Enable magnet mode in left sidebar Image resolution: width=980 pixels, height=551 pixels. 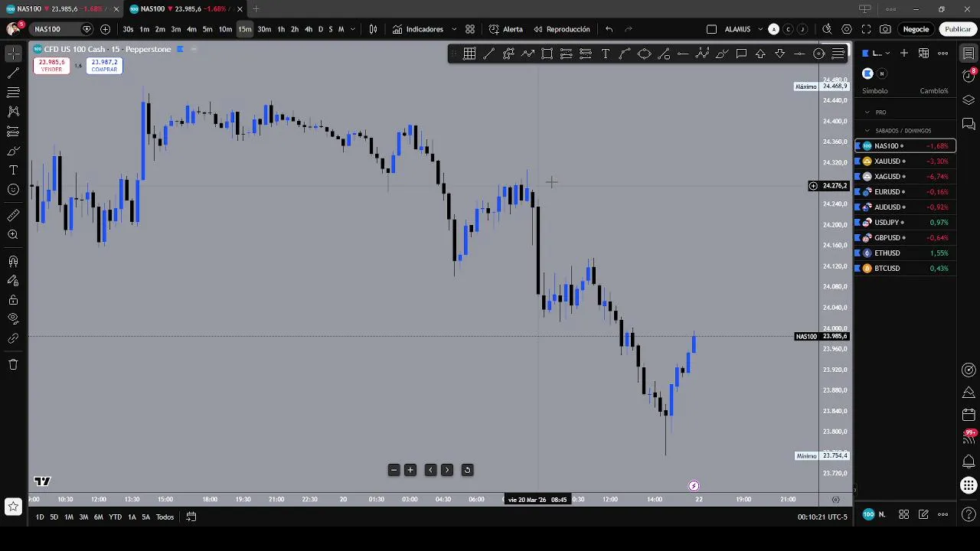click(13, 261)
